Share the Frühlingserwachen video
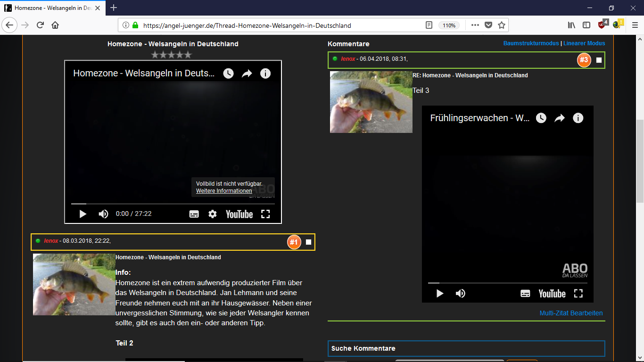 pyautogui.click(x=560, y=118)
